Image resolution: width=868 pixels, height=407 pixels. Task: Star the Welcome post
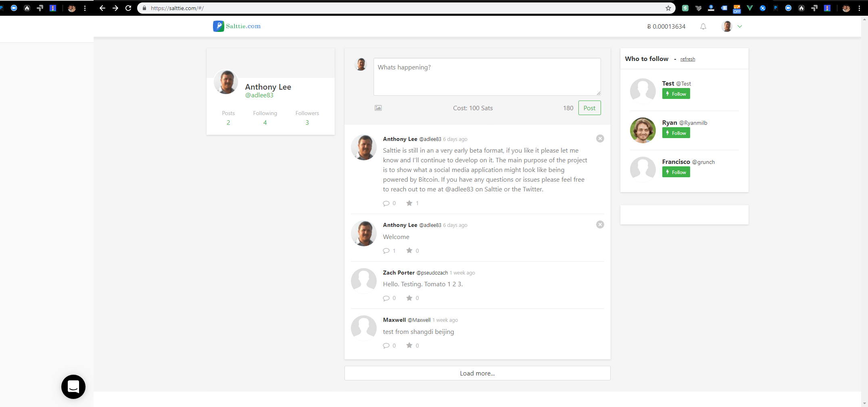409,250
